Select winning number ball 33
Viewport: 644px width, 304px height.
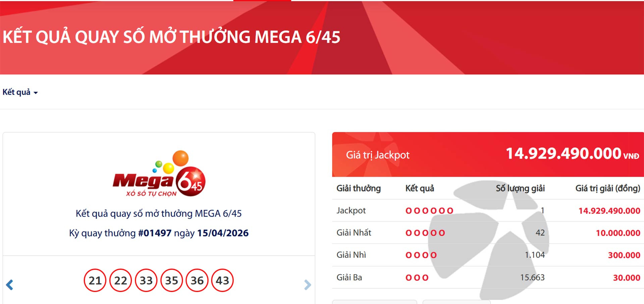146,280
